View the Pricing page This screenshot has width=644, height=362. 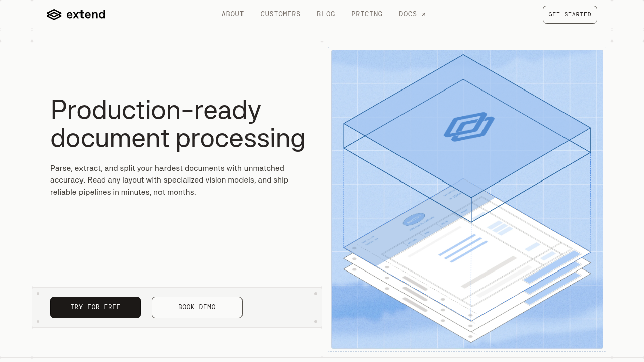[x=367, y=14]
